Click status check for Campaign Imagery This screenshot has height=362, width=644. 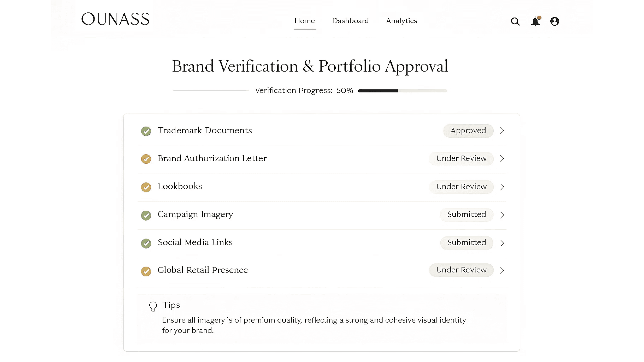click(146, 215)
